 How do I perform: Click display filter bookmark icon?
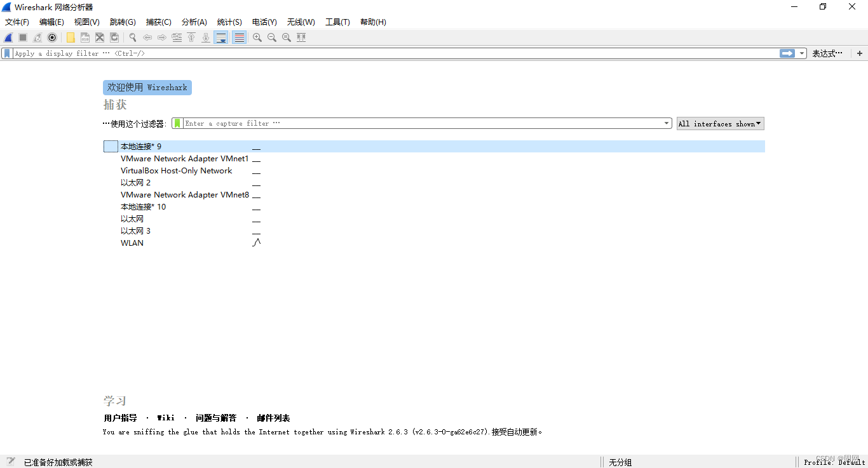[8, 53]
